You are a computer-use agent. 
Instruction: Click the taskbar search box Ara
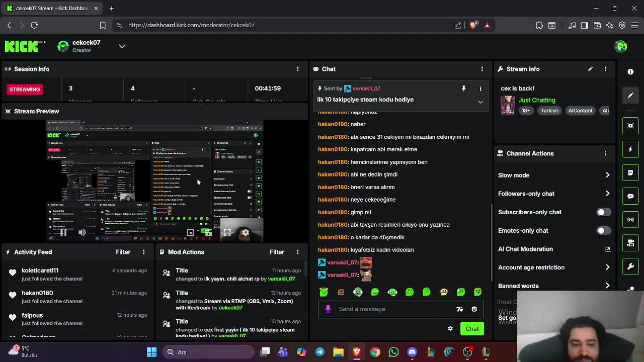click(208, 352)
